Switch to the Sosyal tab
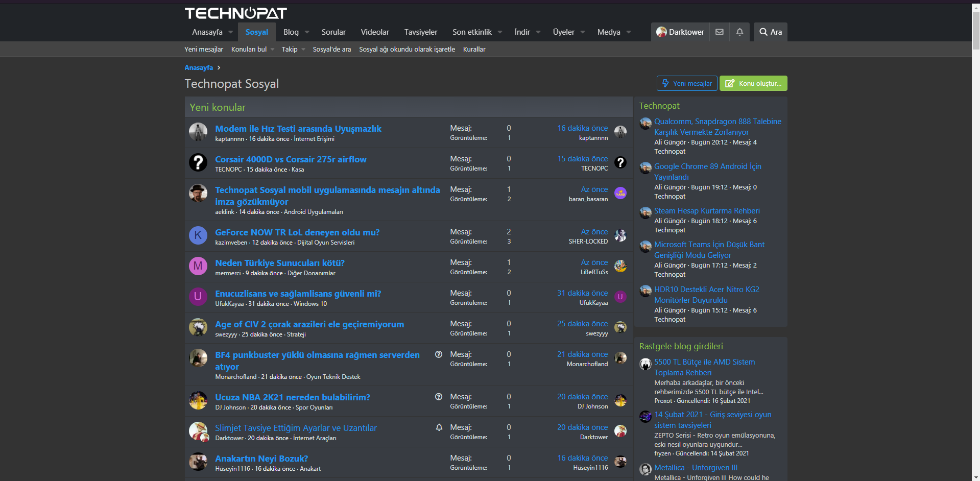Viewport: 980px width, 481px height. 257,32
